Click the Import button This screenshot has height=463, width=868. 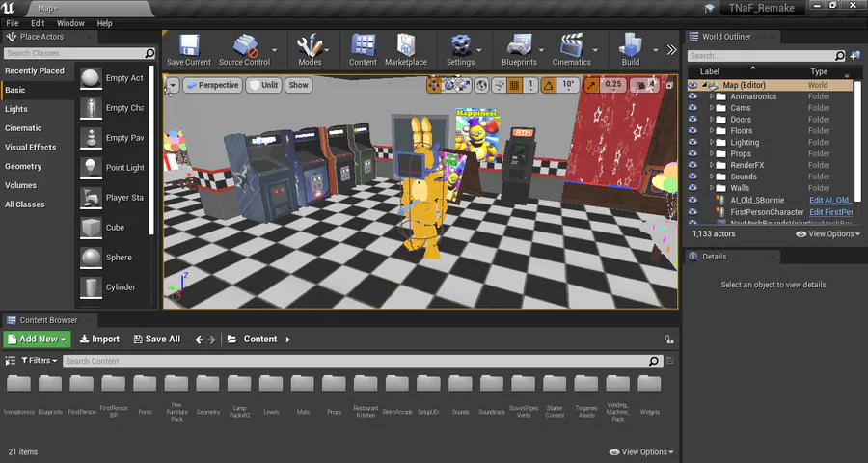pos(99,339)
